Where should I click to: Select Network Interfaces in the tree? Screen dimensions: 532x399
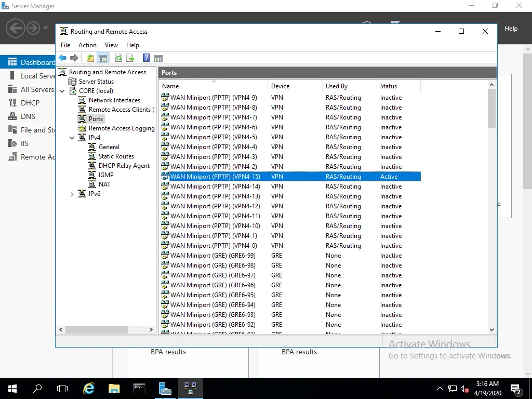(x=114, y=100)
